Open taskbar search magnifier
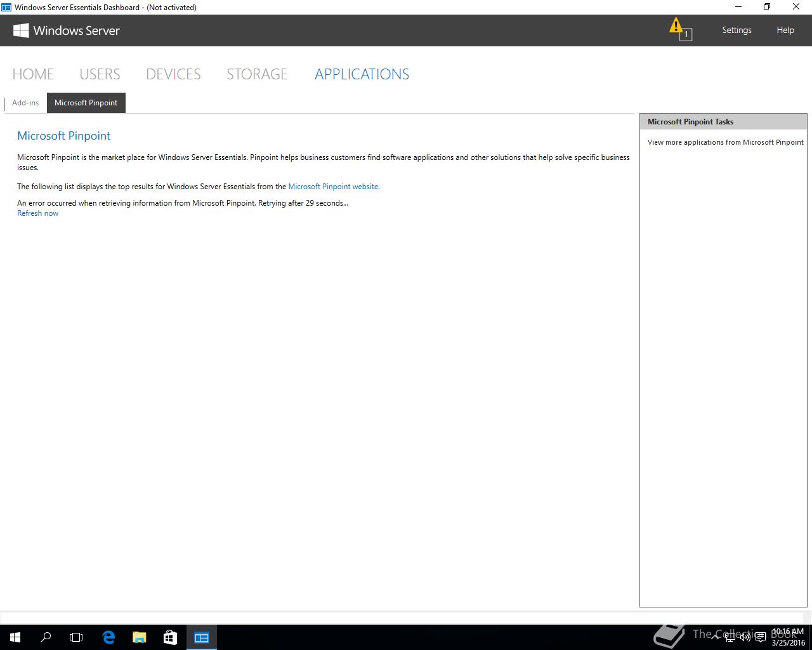The height and width of the screenshot is (650, 812). pyautogui.click(x=46, y=637)
